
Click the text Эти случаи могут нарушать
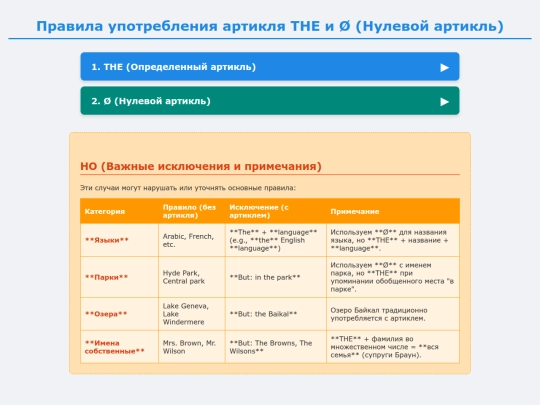click(188, 188)
